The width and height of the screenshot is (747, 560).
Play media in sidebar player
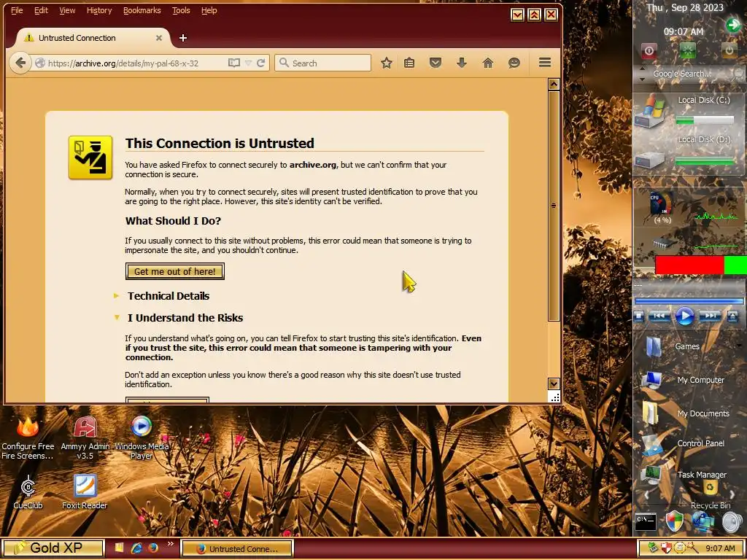685,316
